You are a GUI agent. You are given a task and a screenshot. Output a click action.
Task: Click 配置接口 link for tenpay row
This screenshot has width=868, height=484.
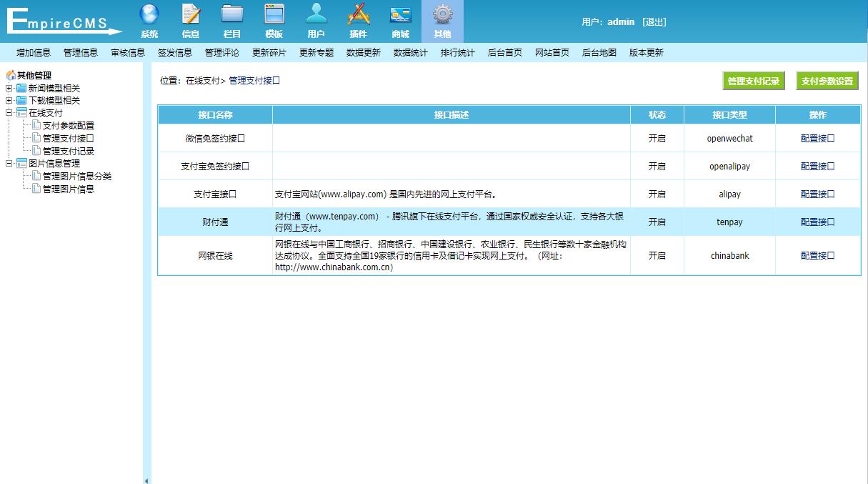(817, 222)
